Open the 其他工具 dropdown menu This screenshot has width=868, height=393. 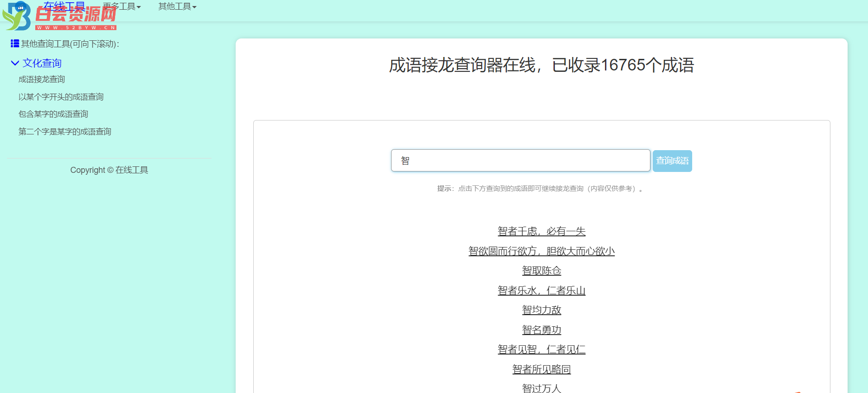[177, 6]
